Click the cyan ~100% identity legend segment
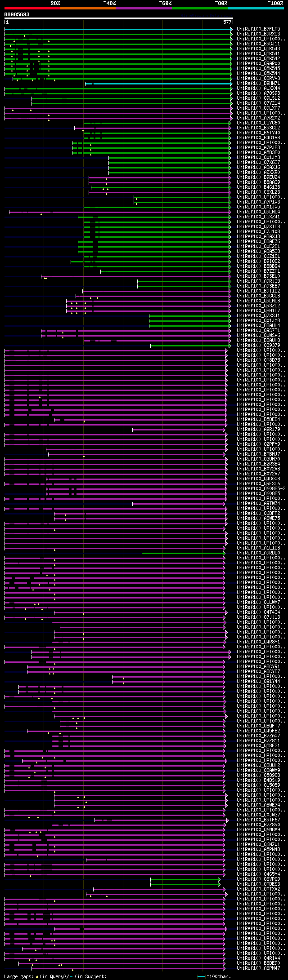 pos(256,8)
